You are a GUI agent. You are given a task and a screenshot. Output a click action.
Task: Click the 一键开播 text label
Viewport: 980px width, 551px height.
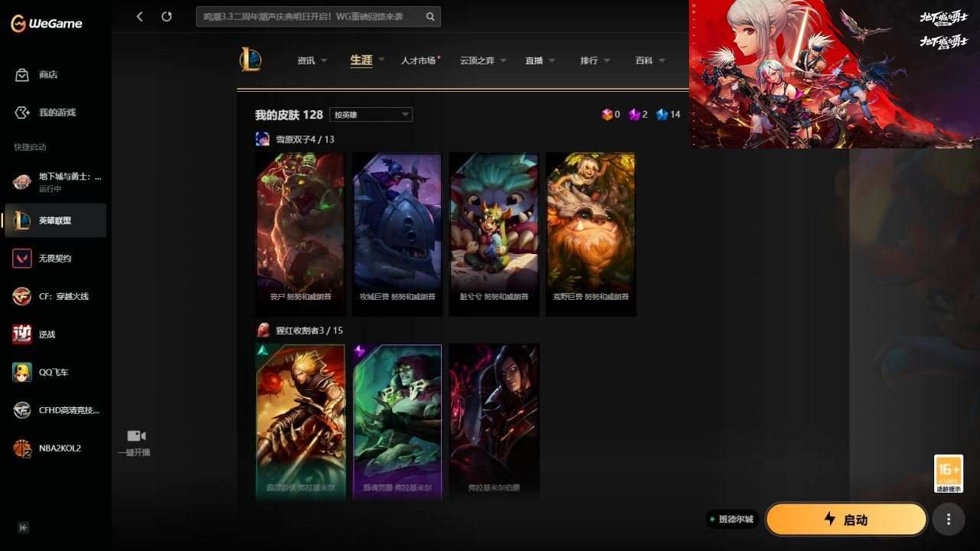pos(134,452)
